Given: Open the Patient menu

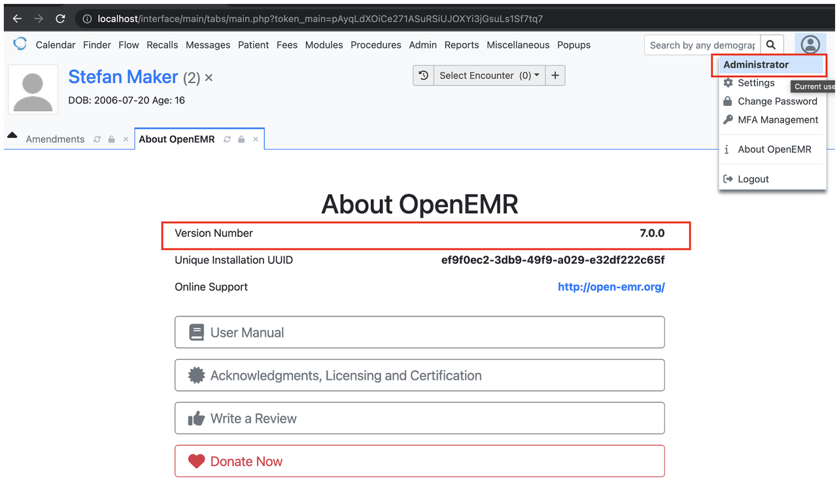Looking at the screenshot, I should coord(254,45).
